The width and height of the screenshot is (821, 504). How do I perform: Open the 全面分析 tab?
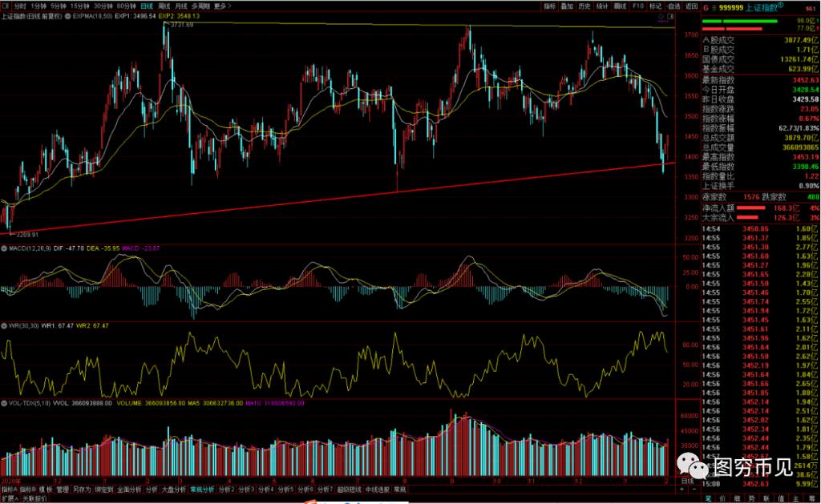(129, 490)
